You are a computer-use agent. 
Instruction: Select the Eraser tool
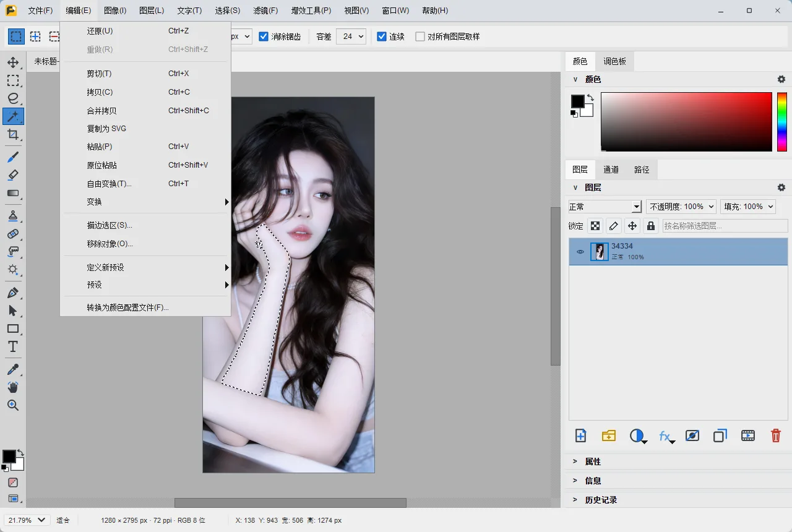coord(13,175)
